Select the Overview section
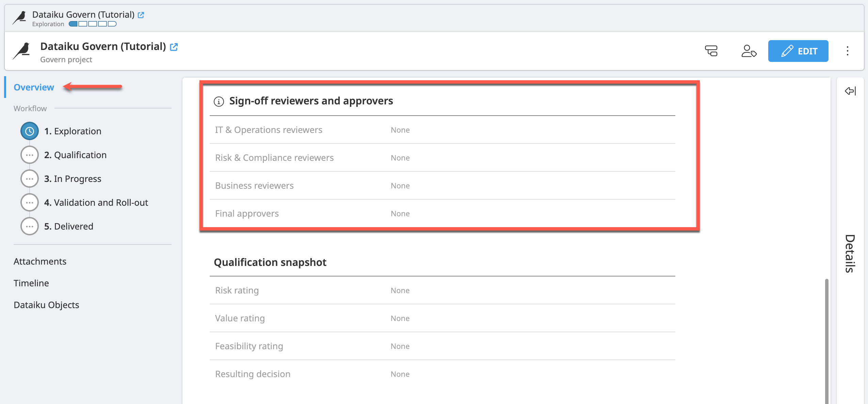868x404 pixels. tap(34, 87)
